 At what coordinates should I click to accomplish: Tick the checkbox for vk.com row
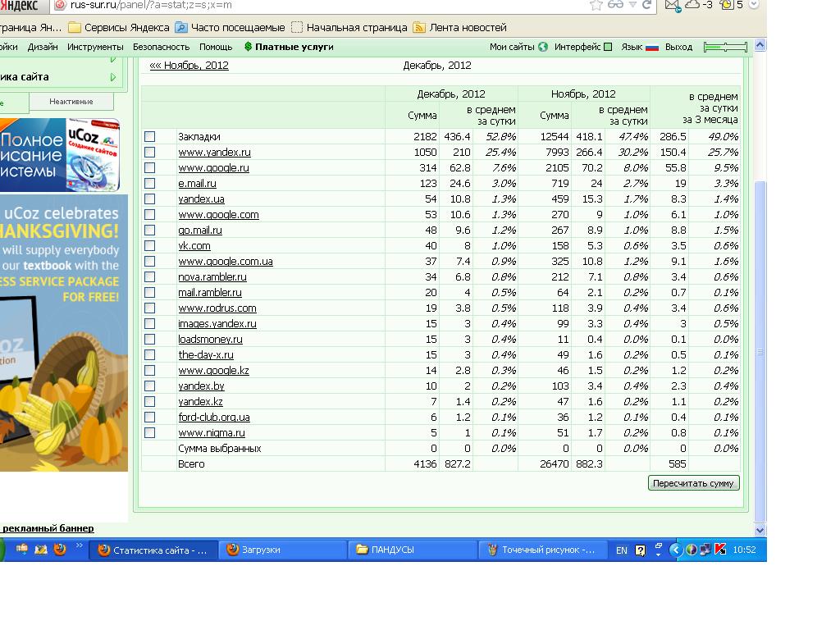(x=150, y=245)
